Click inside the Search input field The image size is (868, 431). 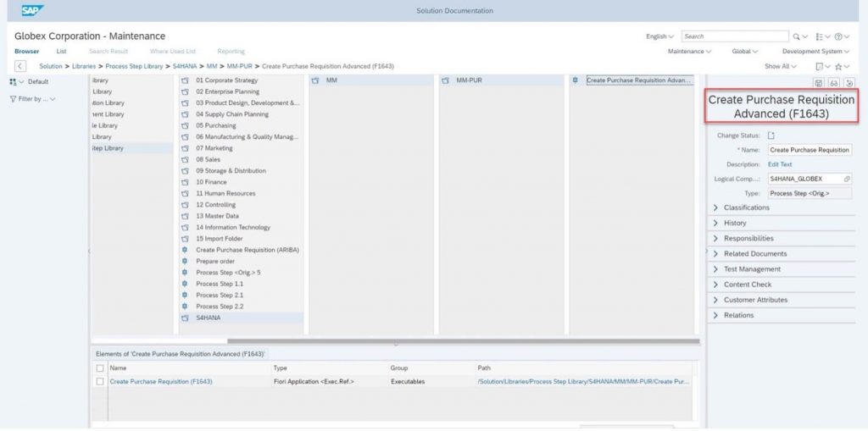click(735, 36)
